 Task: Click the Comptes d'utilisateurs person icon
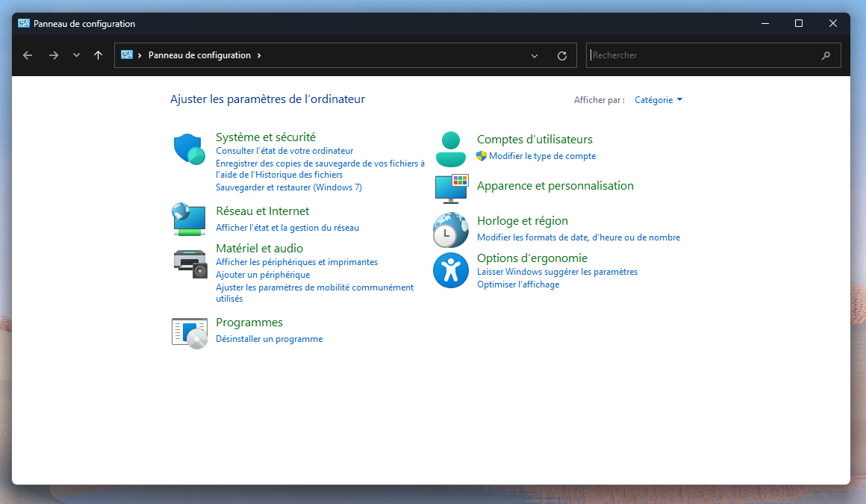pyautogui.click(x=450, y=149)
